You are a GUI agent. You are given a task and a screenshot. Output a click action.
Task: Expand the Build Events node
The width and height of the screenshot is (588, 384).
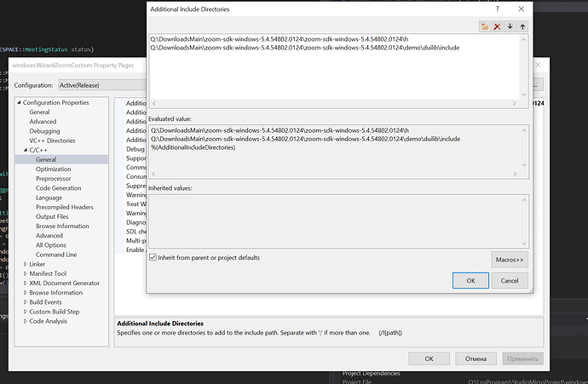click(26, 302)
